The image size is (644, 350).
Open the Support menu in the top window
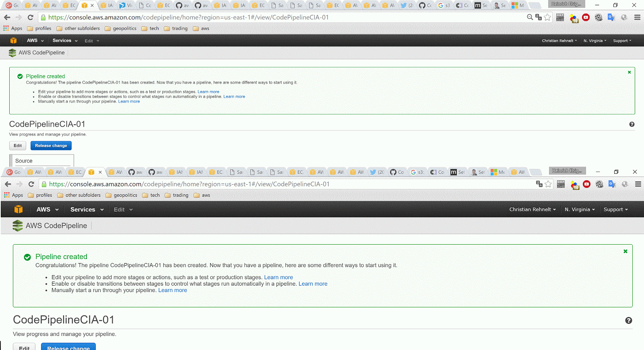[x=622, y=41]
